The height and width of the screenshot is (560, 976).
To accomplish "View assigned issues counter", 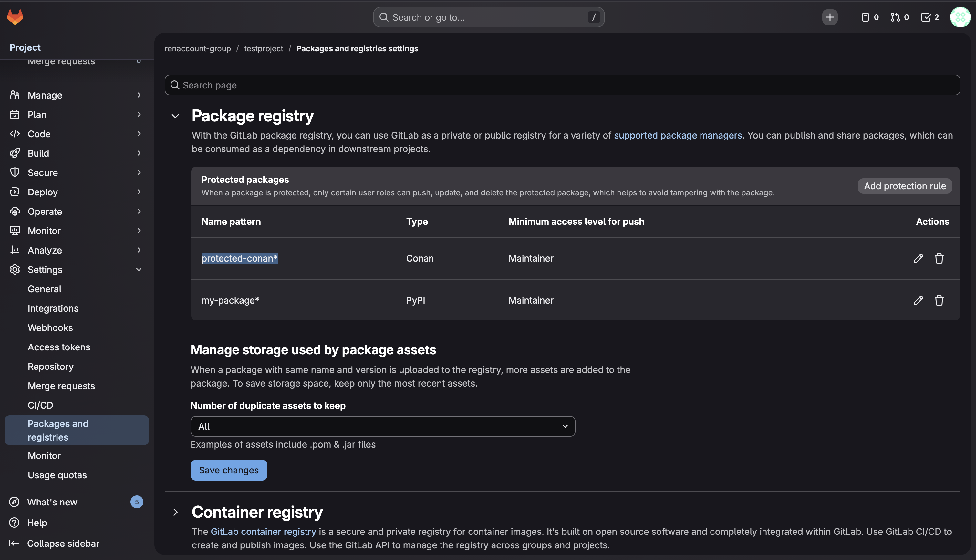I will (870, 17).
